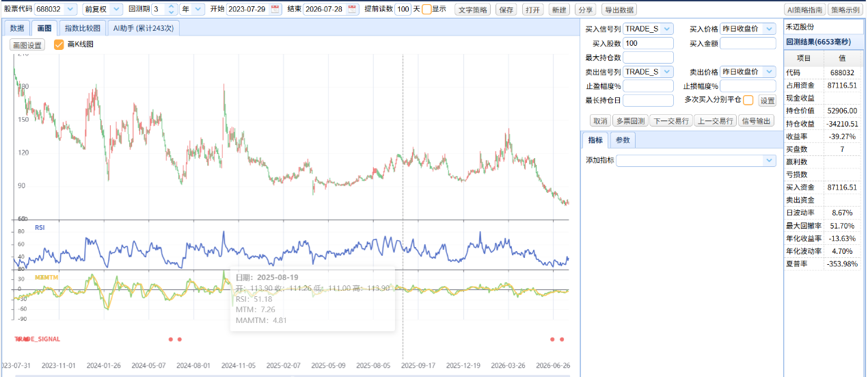Viewport: 868px width, 377px height.
Task: Open the end date calendar icon
Action: [352, 10]
